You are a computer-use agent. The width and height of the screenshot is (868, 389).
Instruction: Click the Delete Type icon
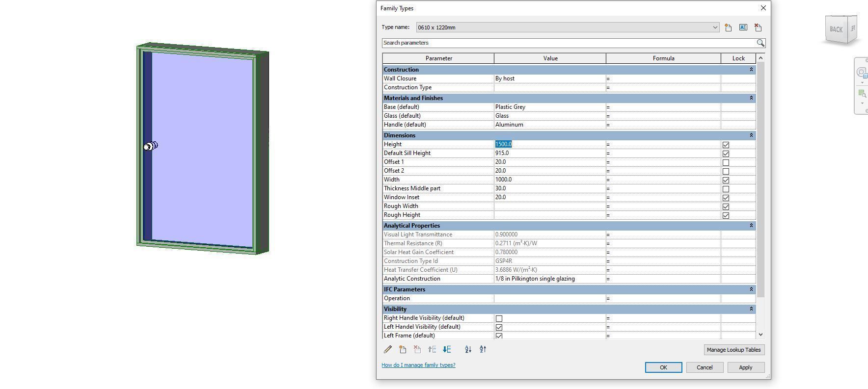(x=758, y=27)
